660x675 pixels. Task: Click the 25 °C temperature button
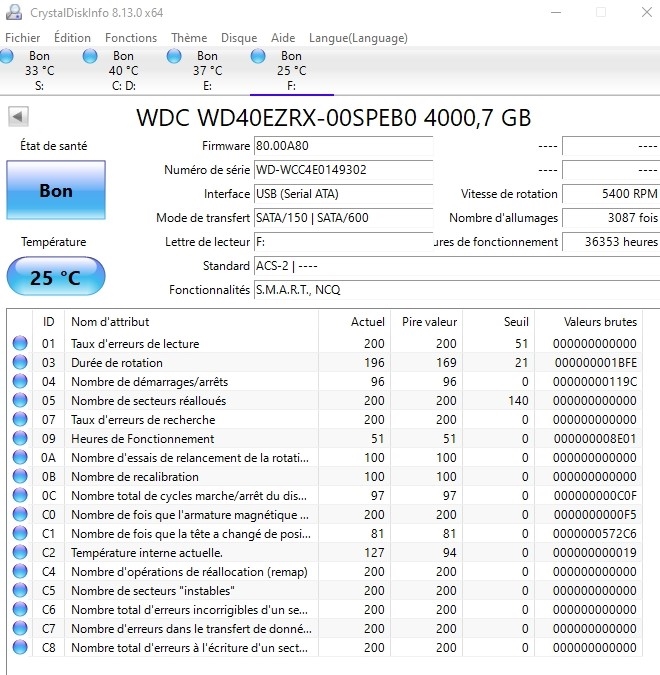pyautogui.click(x=55, y=277)
